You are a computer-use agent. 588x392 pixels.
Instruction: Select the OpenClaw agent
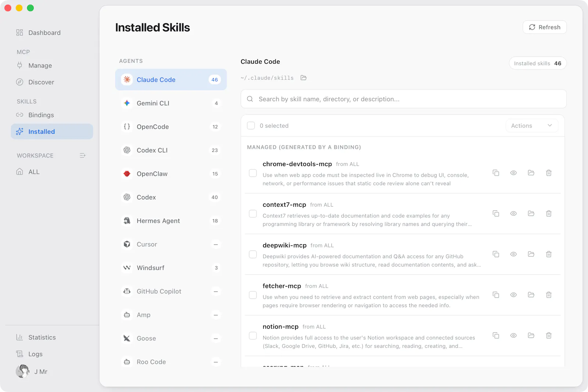(171, 174)
